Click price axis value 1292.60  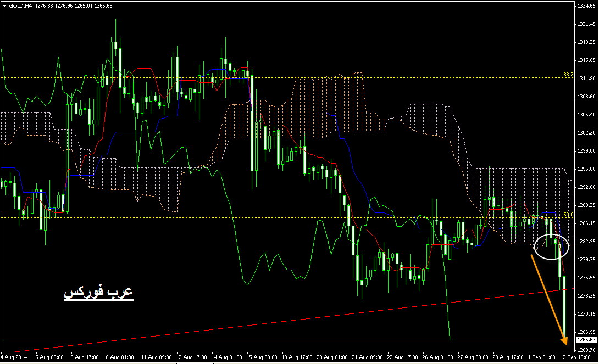(x=586, y=187)
